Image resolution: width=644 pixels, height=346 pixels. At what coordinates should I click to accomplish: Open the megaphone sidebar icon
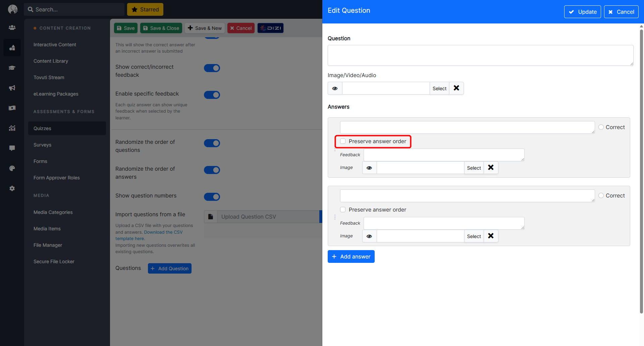point(12,88)
